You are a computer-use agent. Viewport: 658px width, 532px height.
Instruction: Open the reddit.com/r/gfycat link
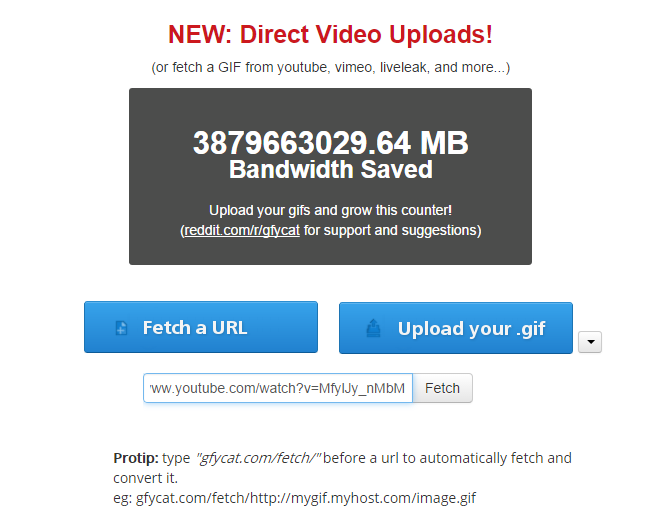tap(242, 230)
